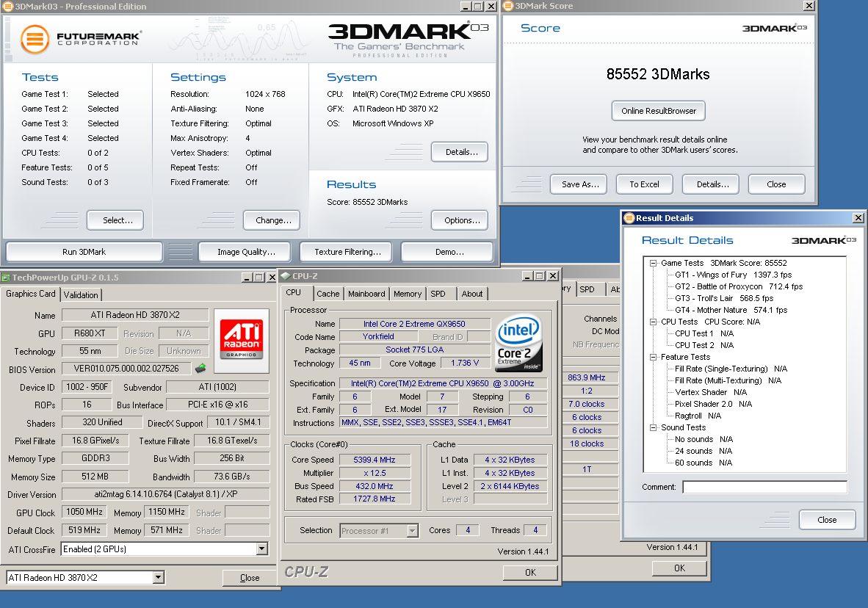Click the Intel Core 2 Extreme logo
The image size is (868, 608).
(518, 343)
